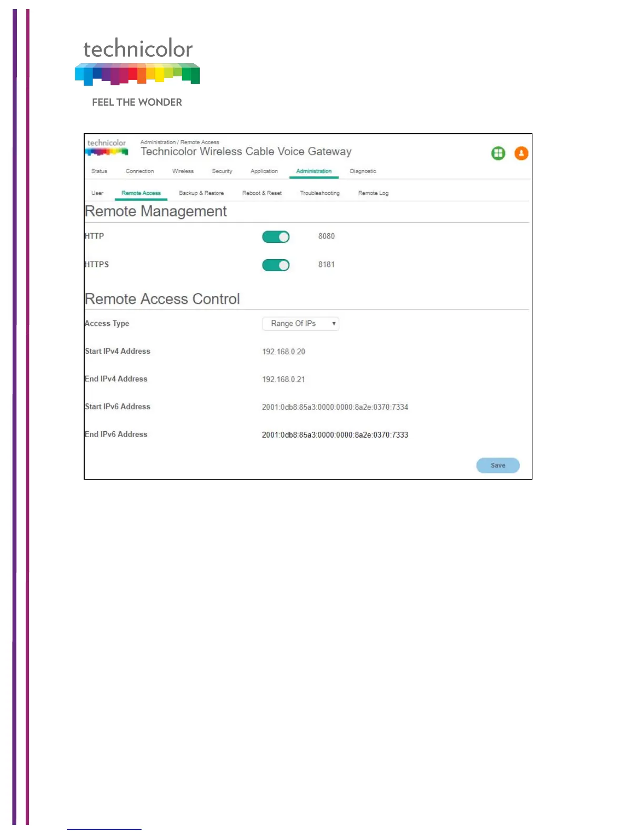Viewport: 644px width, 834px height.
Task: Click the Remote Management heading
Action: tap(156, 211)
